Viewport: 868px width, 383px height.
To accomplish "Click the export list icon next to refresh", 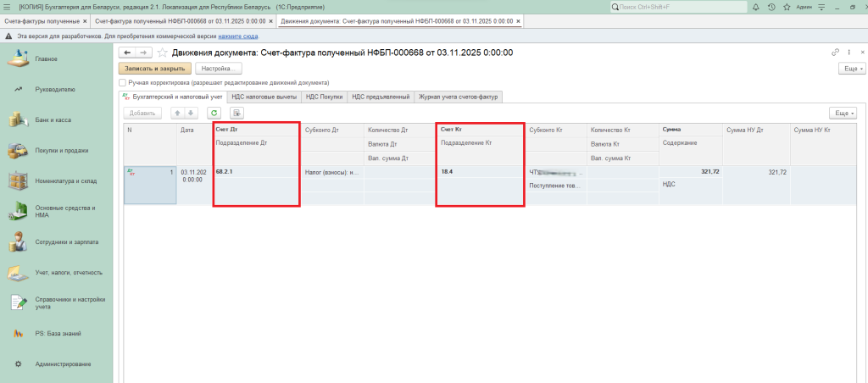I will click(x=237, y=113).
